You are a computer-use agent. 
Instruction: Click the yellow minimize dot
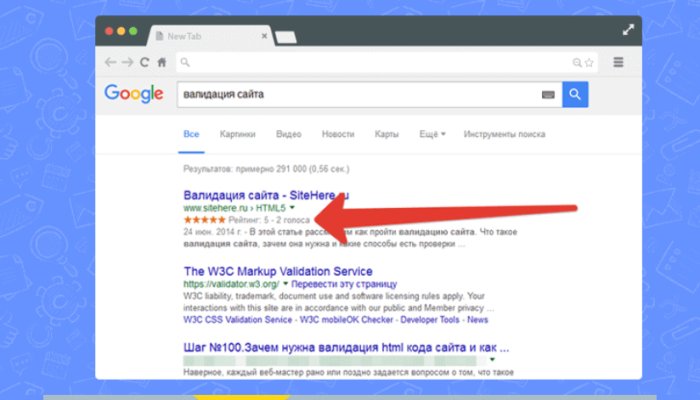[x=121, y=31]
